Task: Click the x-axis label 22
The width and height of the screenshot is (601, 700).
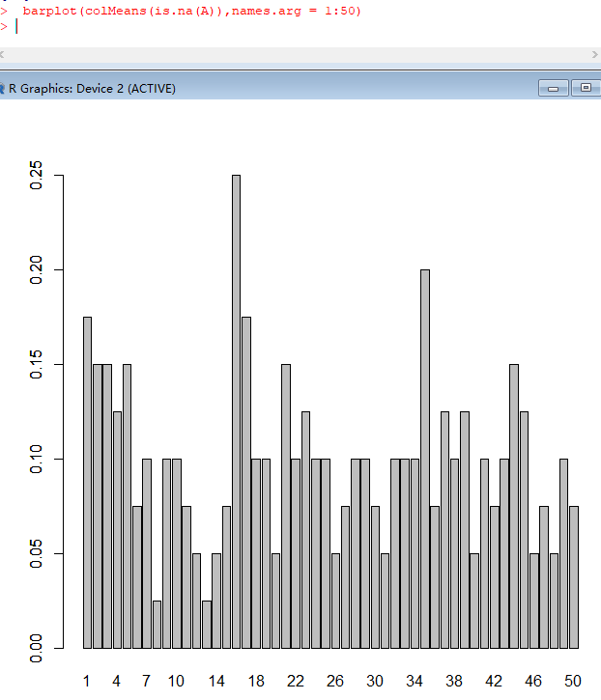Action: [296, 682]
